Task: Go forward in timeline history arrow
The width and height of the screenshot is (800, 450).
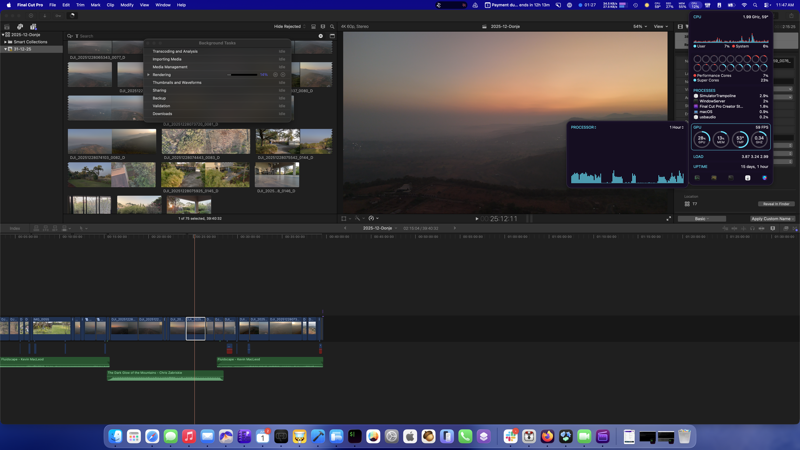Action: [x=455, y=229]
